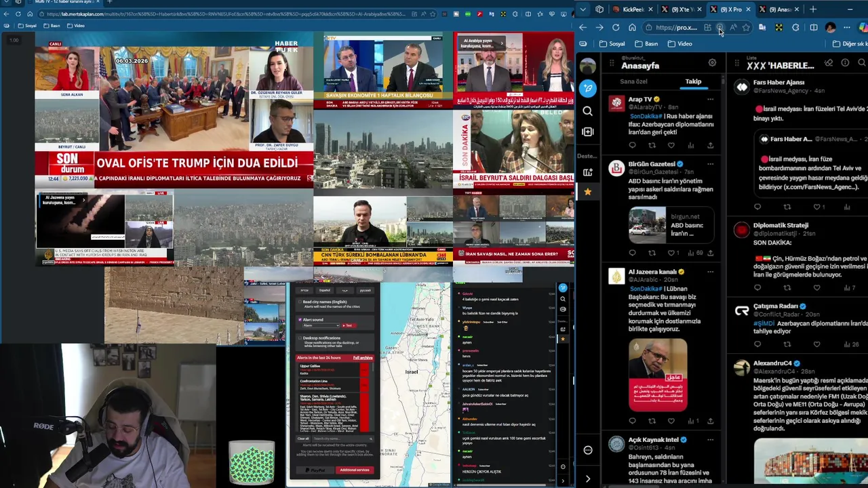Add X Pro page to favorites star
Viewport: 868px width, 488px height.
746,27
